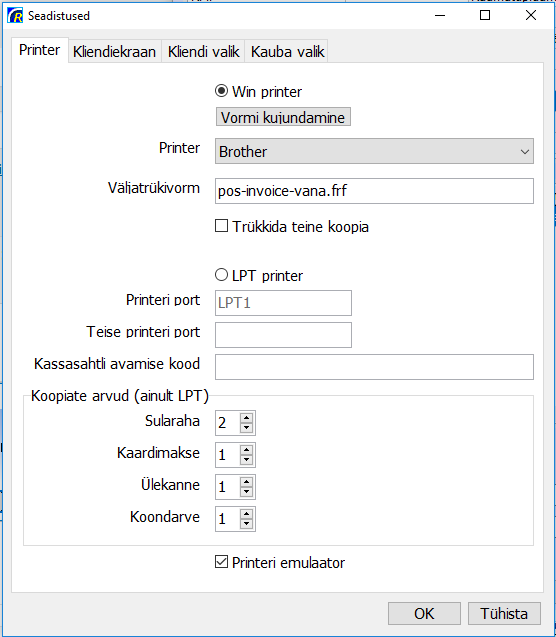Viewport: 556px width, 637px height.
Task: Open the Kliendi valik tab
Action: tap(203, 52)
